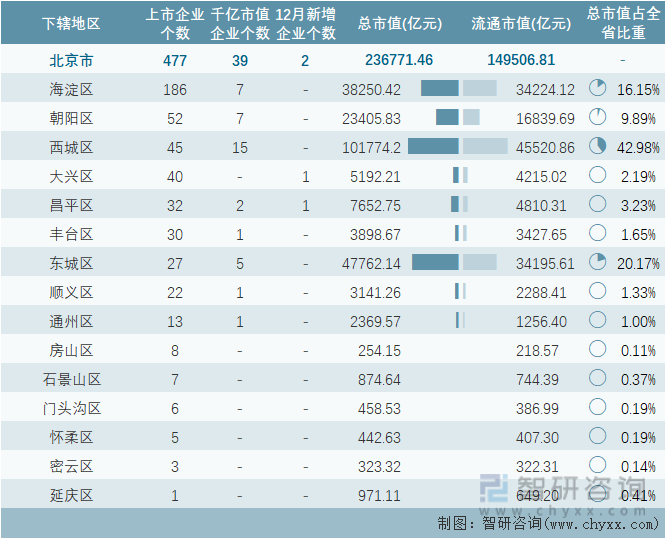Click the 房山区 district name
The height and width of the screenshot is (538, 665).
click(x=71, y=350)
